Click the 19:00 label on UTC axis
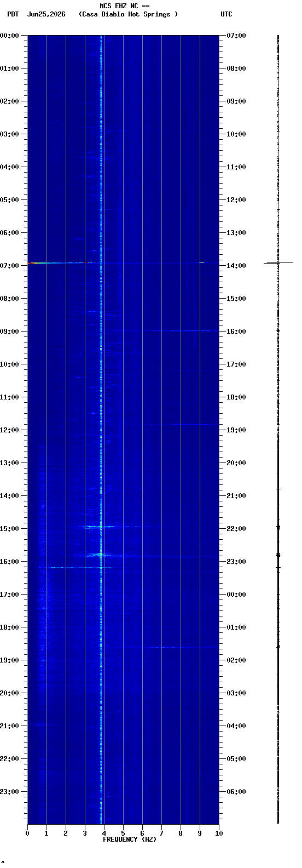Image resolution: width=302 pixels, height=868 pixels. 236,430
